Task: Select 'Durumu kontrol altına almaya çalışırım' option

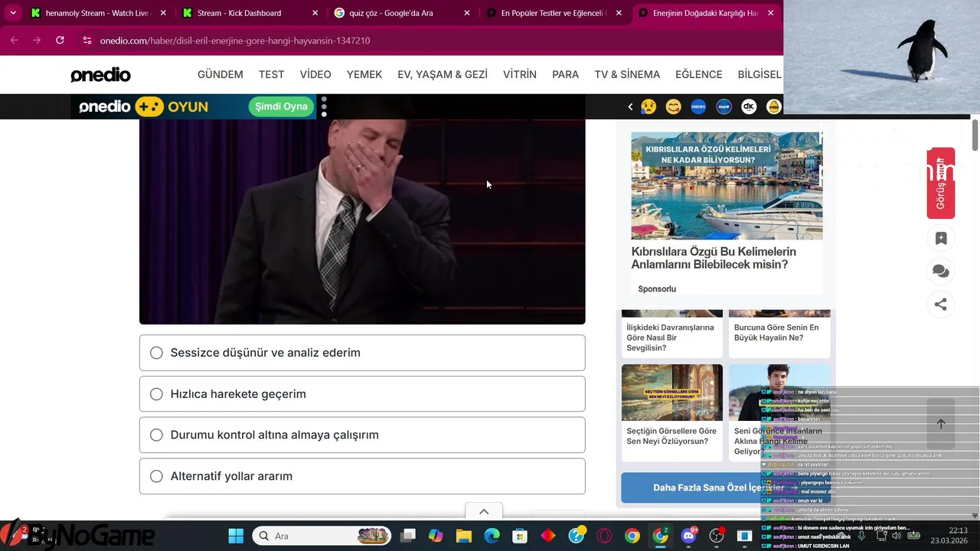Action: click(x=362, y=435)
